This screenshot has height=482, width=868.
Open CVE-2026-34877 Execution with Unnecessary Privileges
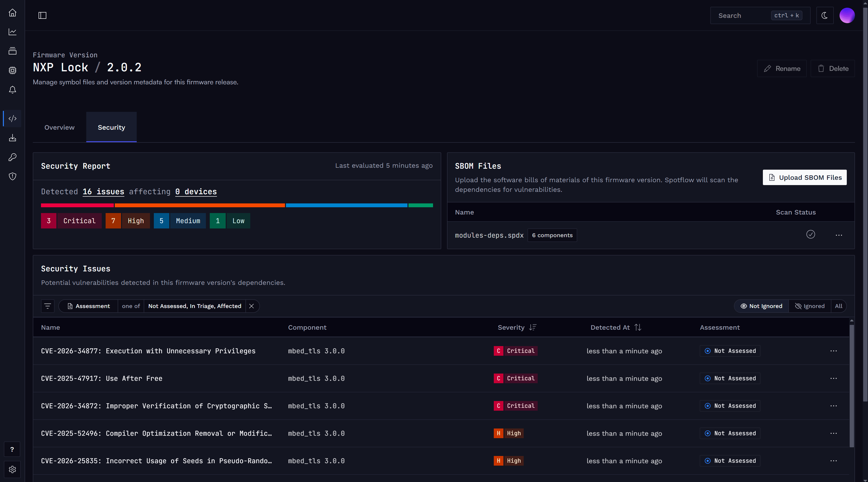[148, 351]
